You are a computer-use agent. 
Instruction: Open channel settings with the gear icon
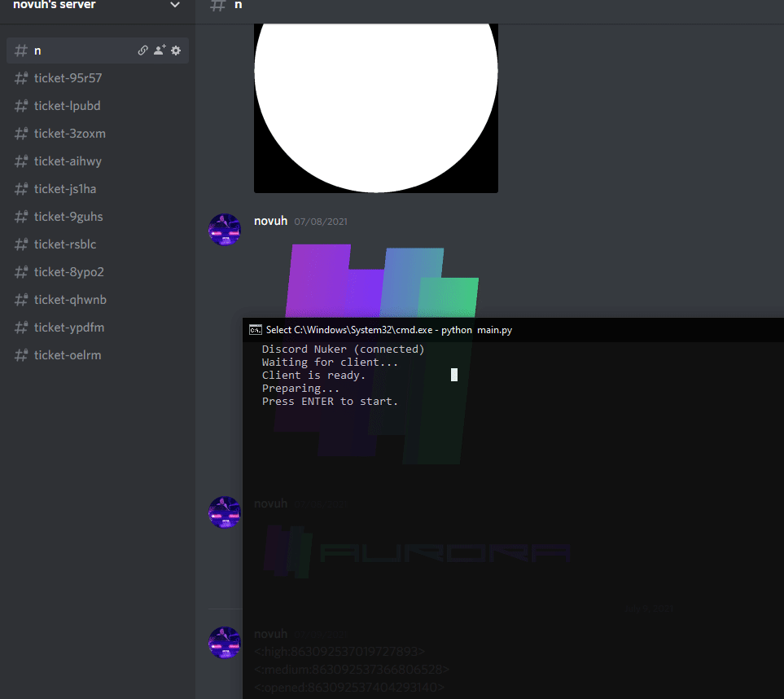tap(175, 50)
